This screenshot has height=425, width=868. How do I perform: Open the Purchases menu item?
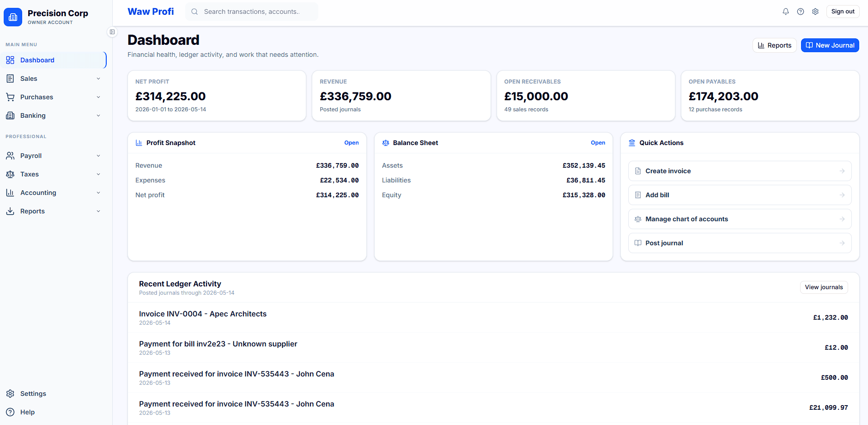(x=54, y=97)
